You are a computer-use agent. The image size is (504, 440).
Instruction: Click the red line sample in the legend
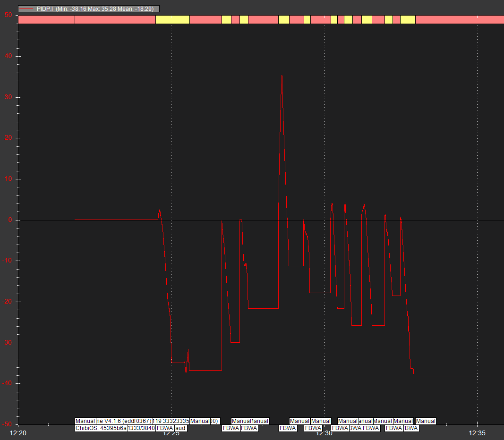coord(27,8)
